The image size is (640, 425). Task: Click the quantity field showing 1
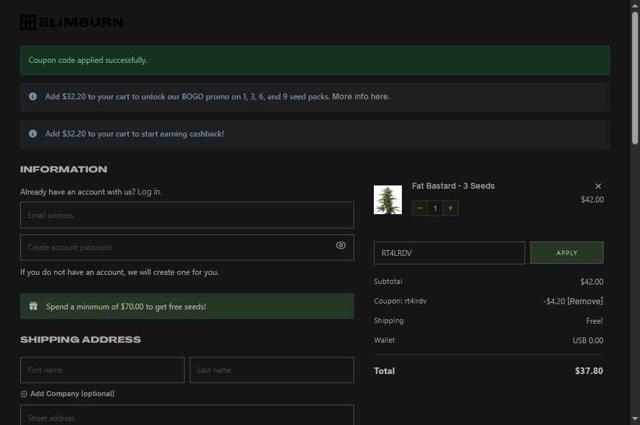(x=435, y=208)
